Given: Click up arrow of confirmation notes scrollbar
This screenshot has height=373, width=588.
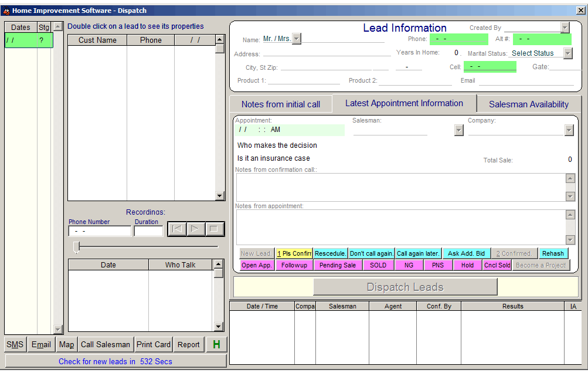Looking at the screenshot, I should [x=570, y=178].
